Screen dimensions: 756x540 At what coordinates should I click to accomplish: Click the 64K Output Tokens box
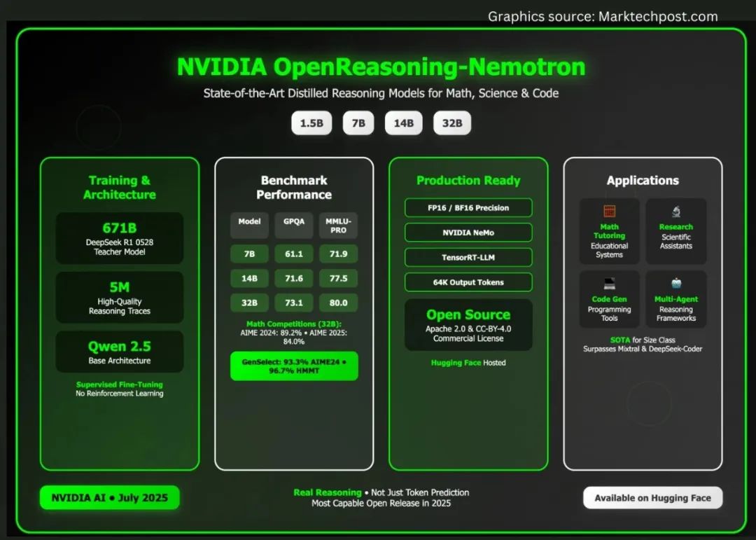[x=468, y=282]
